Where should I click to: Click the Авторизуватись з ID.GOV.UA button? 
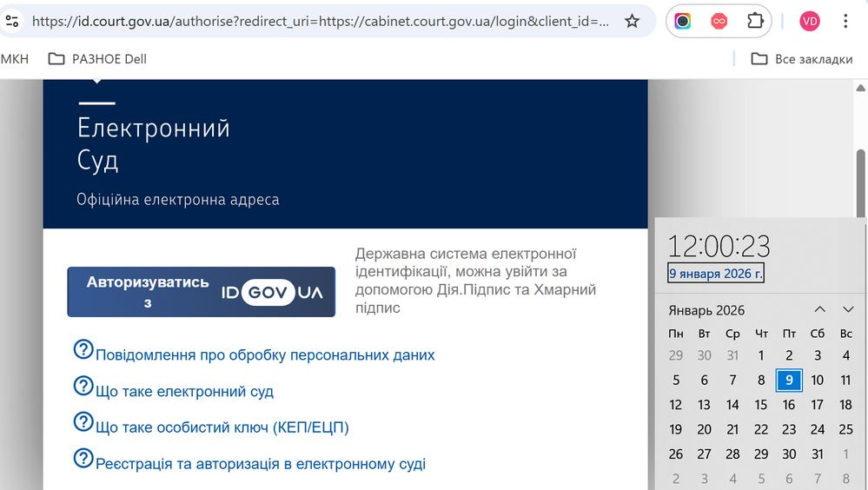click(x=201, y=292)
